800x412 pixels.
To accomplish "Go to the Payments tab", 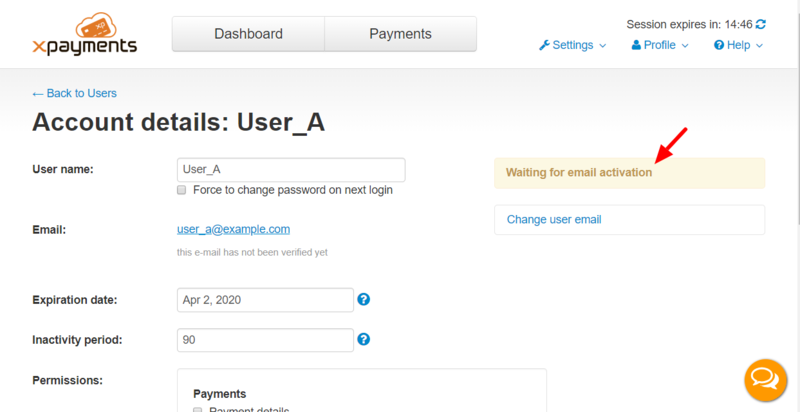I will [401, 34].
